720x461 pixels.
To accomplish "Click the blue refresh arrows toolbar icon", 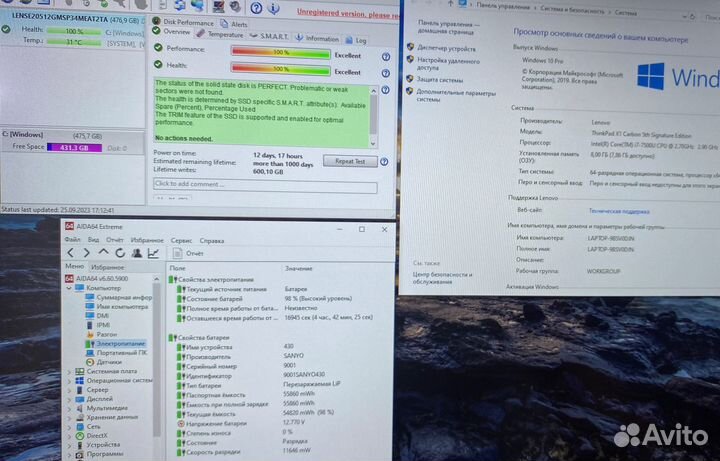I will (180, 6).
